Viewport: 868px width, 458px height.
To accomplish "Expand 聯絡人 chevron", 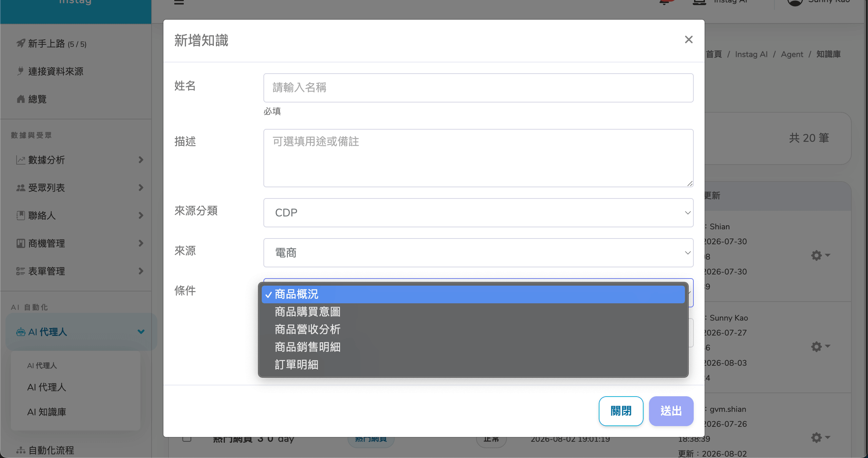I will (141, 215).
